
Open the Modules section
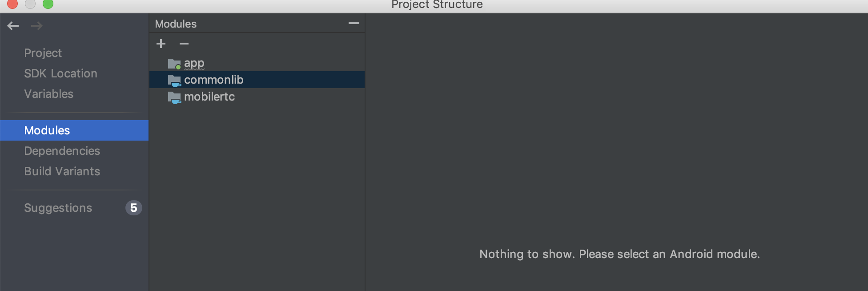(x=74, y=130)
